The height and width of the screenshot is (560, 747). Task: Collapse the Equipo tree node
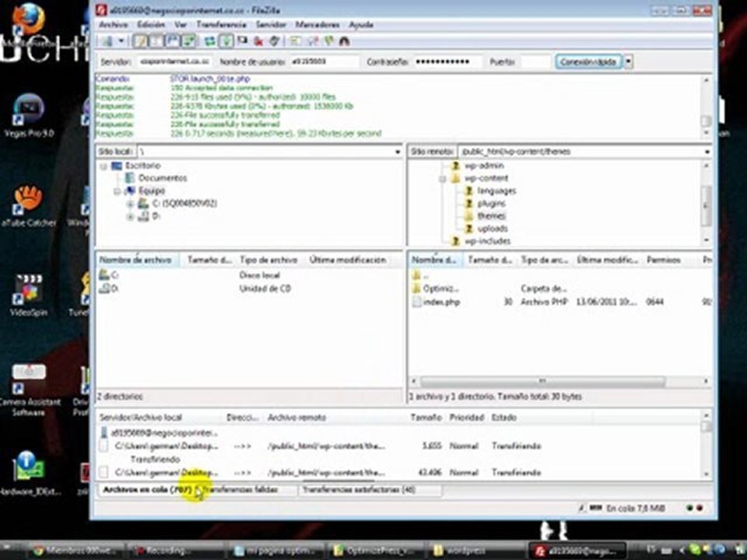coord(117,191)
